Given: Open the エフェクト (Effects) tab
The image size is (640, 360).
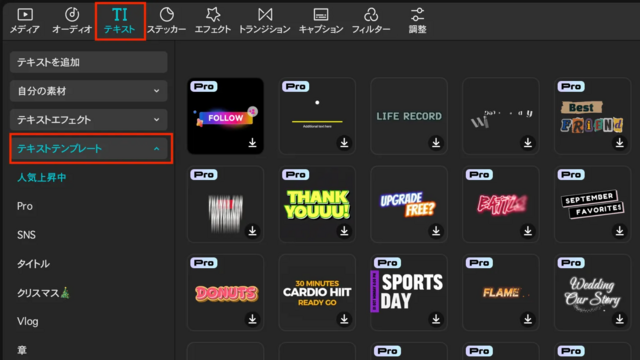Looking at the screenshot, I should tap(213, 21).
